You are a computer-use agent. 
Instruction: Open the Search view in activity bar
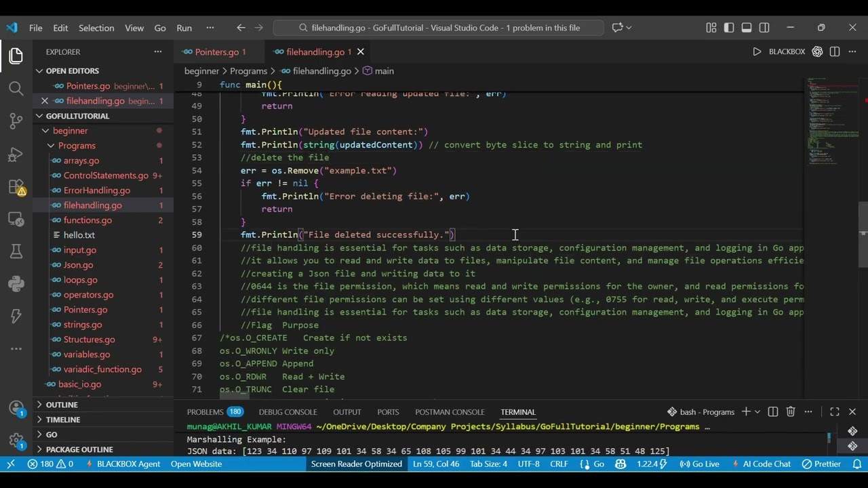tap(16, 89)
